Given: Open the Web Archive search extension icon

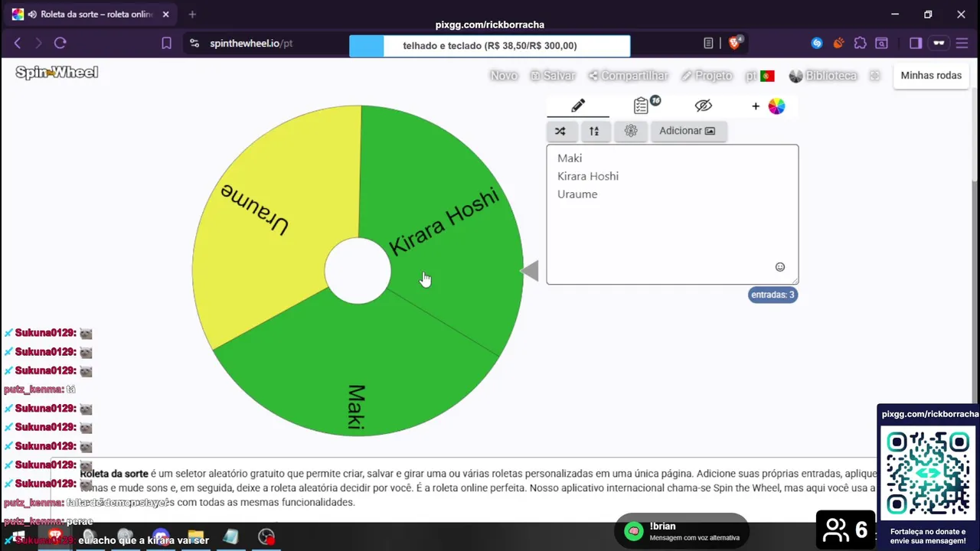Looking at the screenshot, I should [882, 44].
